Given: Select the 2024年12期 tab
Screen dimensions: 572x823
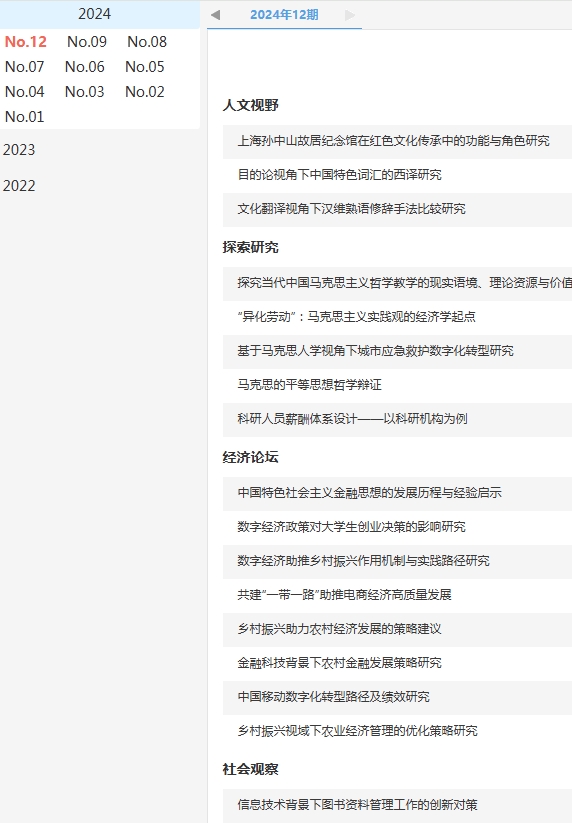Looking at the screenshot, I should [284, 15].
